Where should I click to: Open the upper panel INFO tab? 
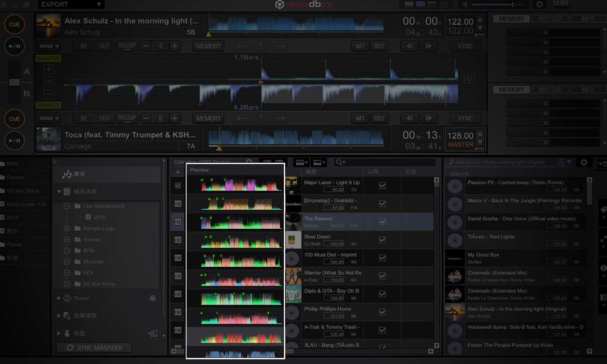click(x=587, y=18)
